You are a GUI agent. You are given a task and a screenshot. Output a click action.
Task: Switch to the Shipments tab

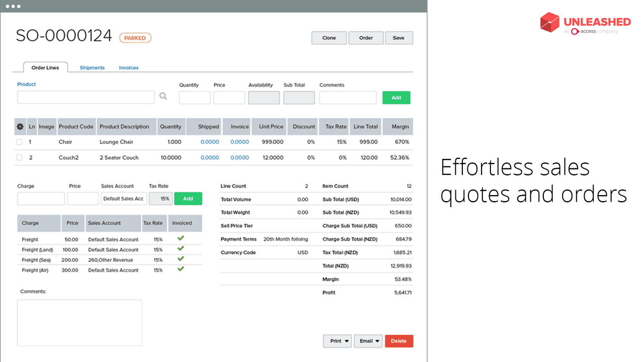click(x=92, y=67)
